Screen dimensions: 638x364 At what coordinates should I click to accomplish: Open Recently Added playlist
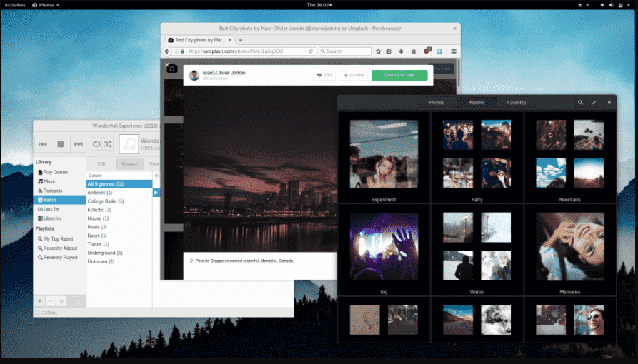(59, 248)
